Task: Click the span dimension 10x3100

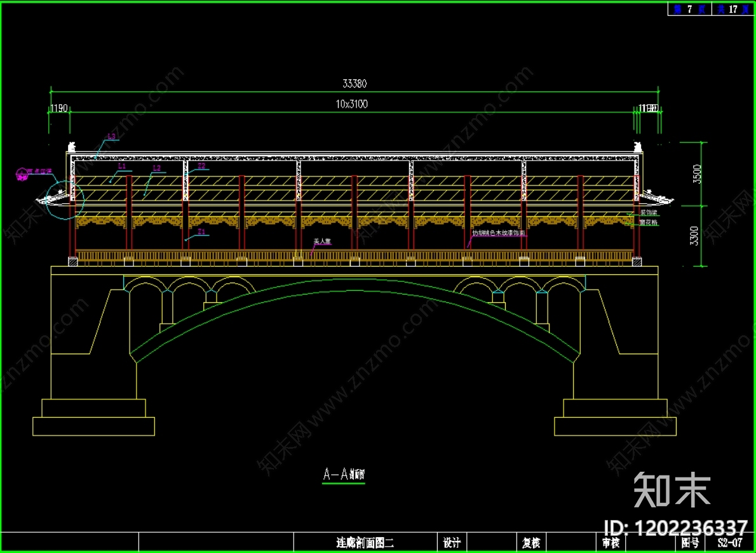Action: click(x=351, y=104)
